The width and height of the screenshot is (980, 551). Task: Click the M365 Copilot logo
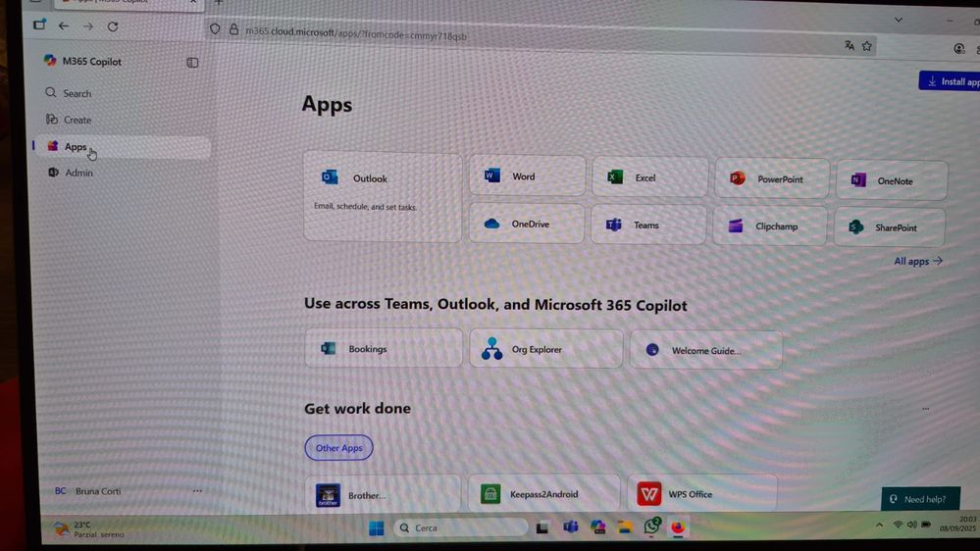[50, 61]
